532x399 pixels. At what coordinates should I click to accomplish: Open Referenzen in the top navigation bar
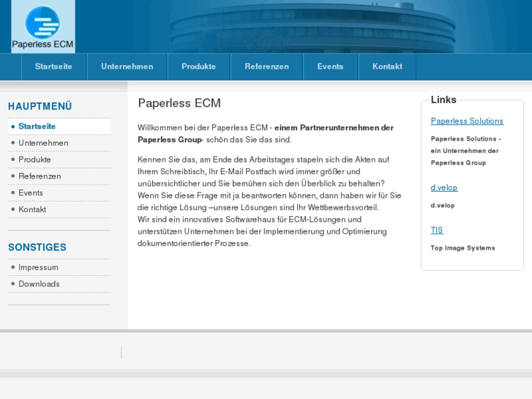coord(266,67)
